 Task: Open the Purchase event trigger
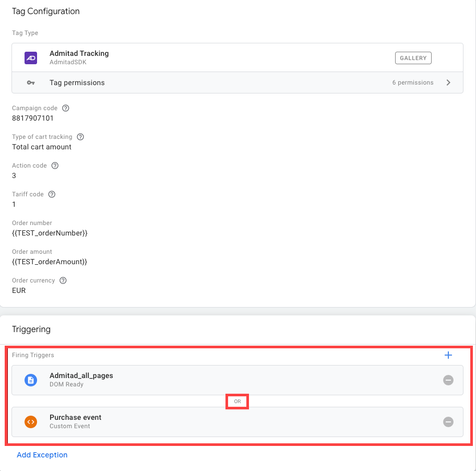(x=76, y=417)
